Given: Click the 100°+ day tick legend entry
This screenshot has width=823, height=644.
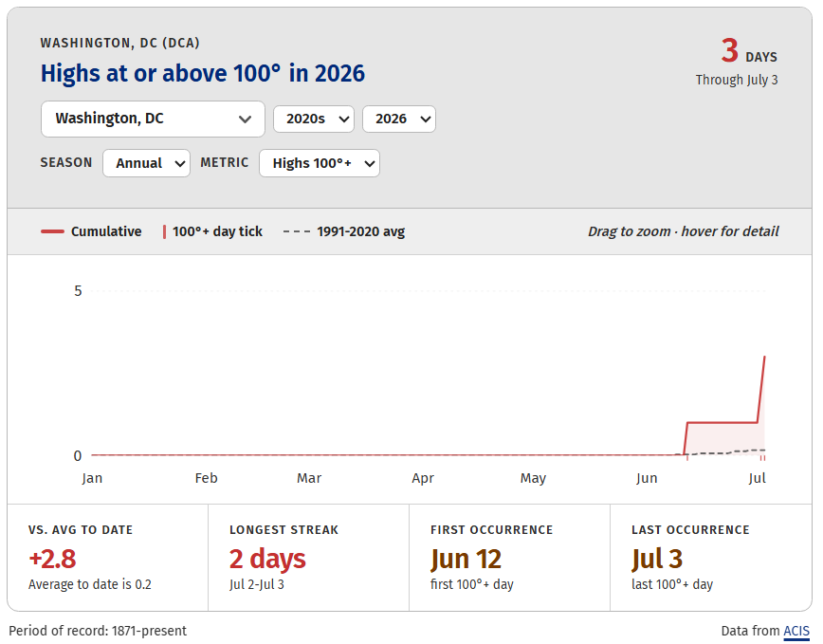Looking at the screenshot, I should [212, 231].
